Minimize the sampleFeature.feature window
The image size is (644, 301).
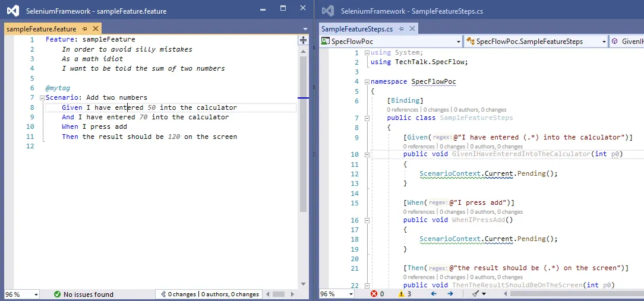pos(263,8)
